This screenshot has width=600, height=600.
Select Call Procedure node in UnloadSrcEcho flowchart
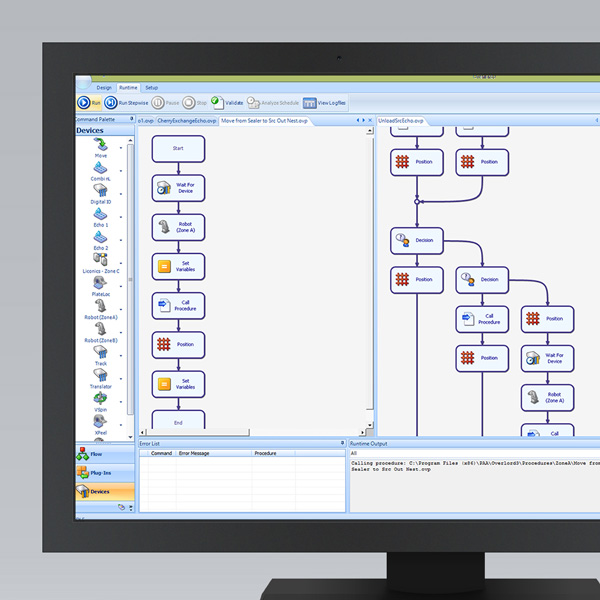coord(482,319)
